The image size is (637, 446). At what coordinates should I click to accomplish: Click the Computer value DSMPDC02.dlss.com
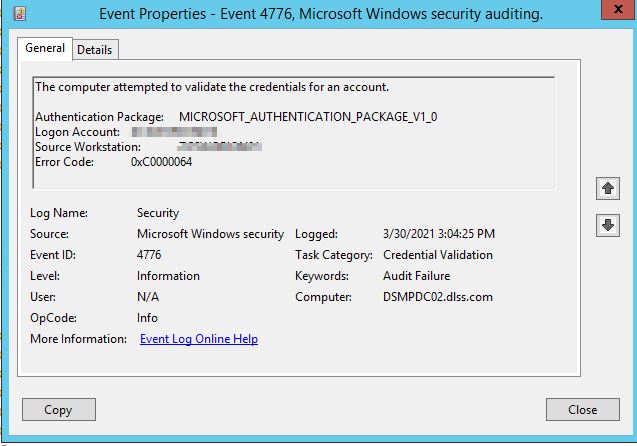point(438,297)
